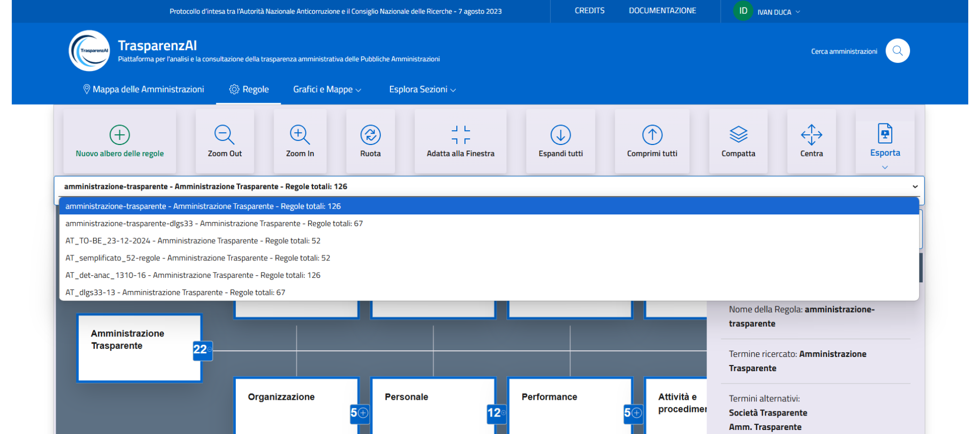
Task: Fit tree to window with Adatta icon
Action: click(460, 135)
